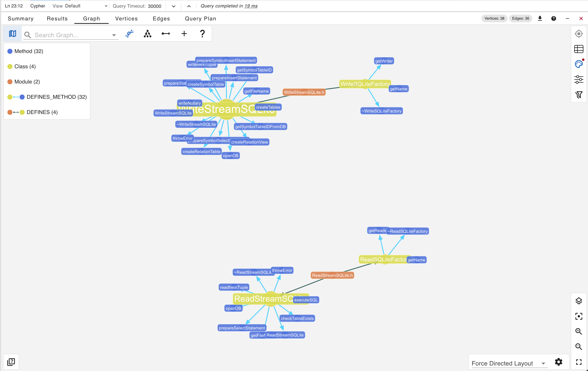Click the filter icon on right sidebar

(x=579, y=95)
